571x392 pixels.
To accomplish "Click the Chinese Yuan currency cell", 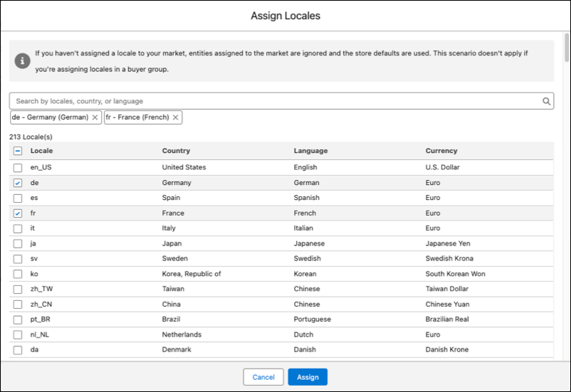I will click(x=447, y=304).
